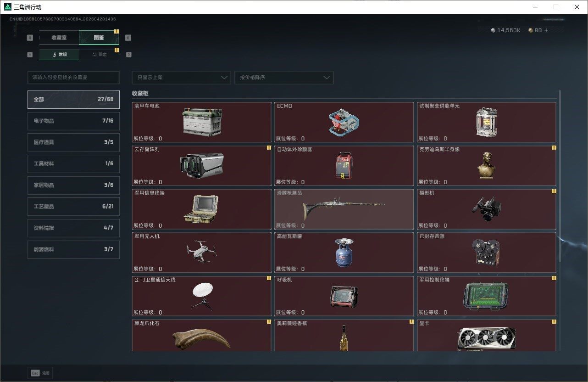Click the Esc 返回 back button

tap(40, 373)
